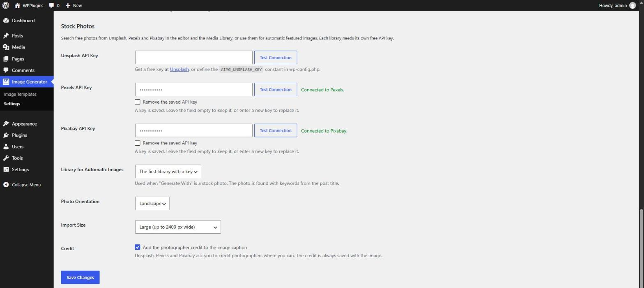Image resolution: width=644 pixels, height=288 pixels.
Task: Click the Dashboard gauge icon
Action: click(x=6, y=21)
